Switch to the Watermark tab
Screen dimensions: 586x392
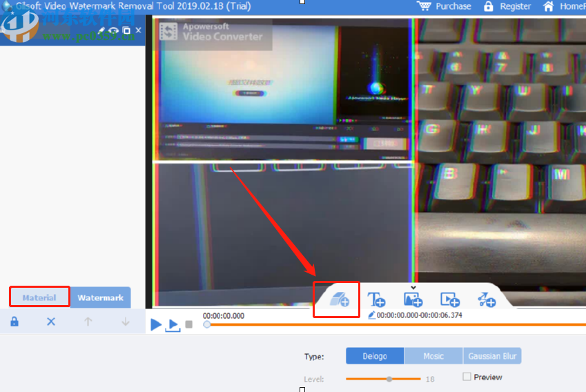[x=100, y=297]
